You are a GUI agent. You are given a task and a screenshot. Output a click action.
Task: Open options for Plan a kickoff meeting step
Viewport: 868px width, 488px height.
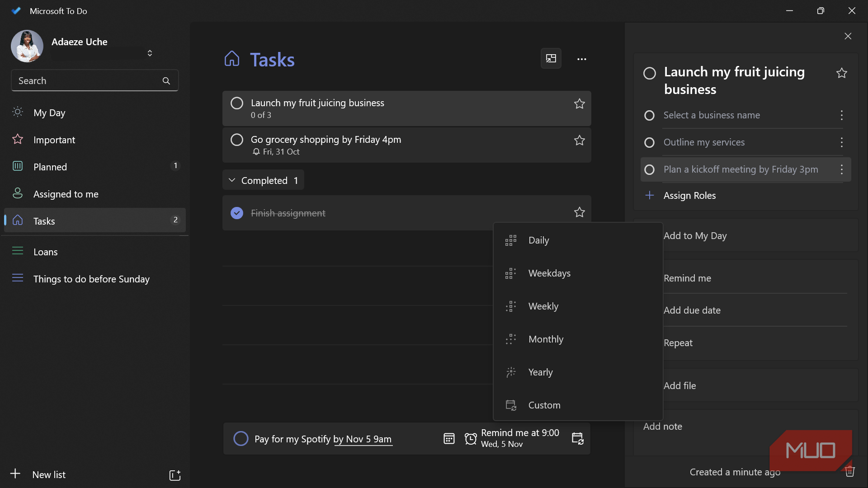coord(841,169)
